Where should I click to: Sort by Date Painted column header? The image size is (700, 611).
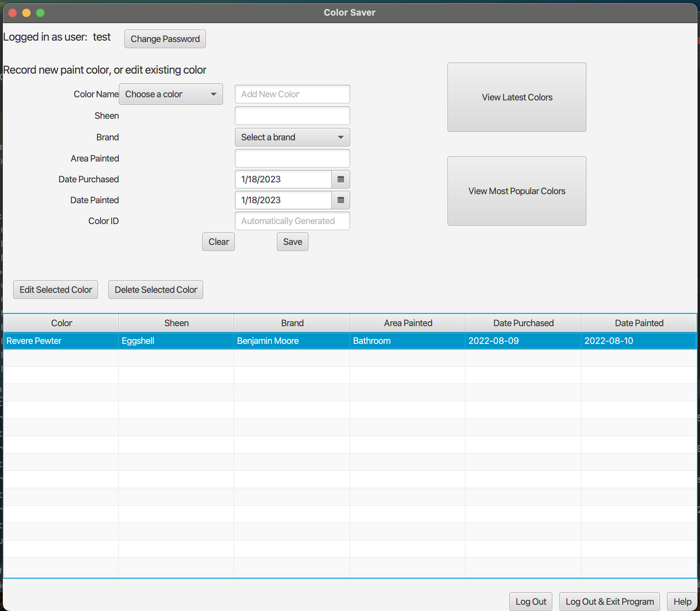click(x=639, y=323)
